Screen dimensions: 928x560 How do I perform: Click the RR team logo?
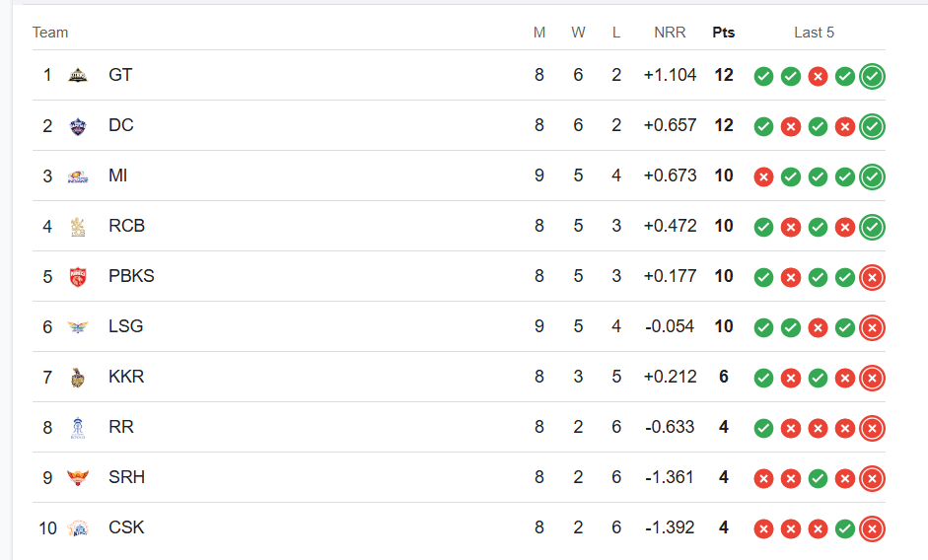coord(78,428)
